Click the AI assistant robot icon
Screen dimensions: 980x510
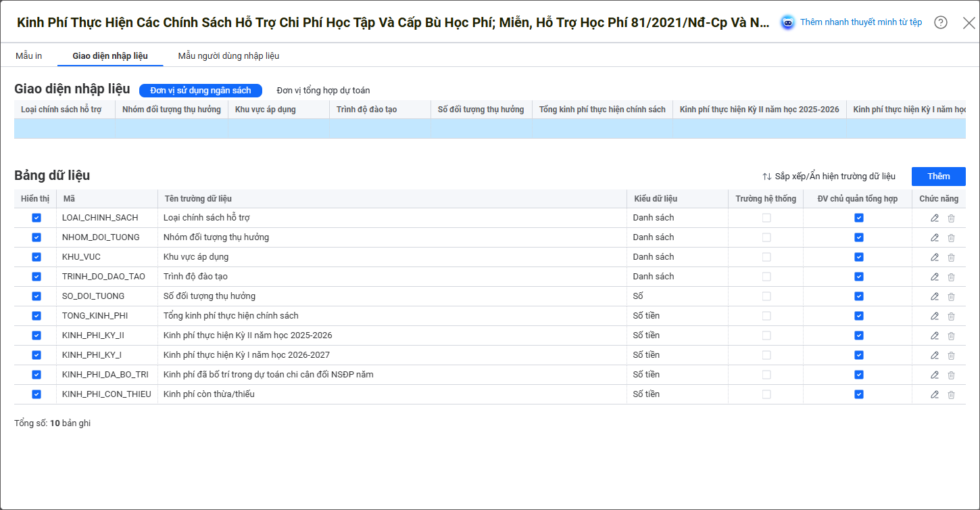[787, 22]
